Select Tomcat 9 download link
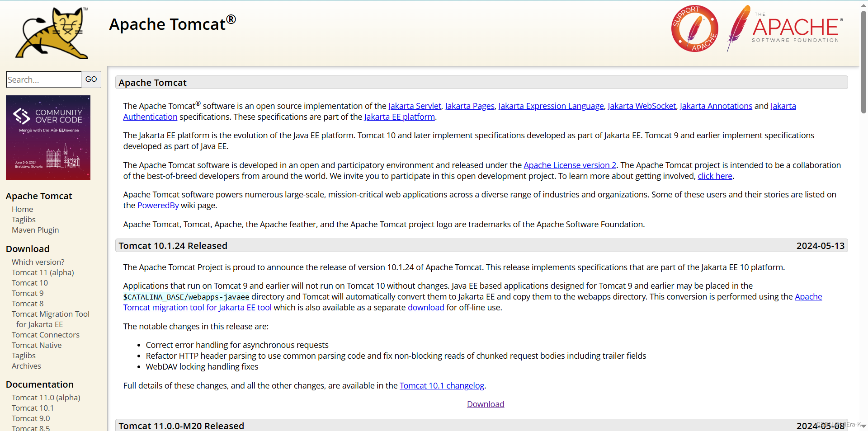The width and height of the screenshot is (868, 431). (28, 293)
